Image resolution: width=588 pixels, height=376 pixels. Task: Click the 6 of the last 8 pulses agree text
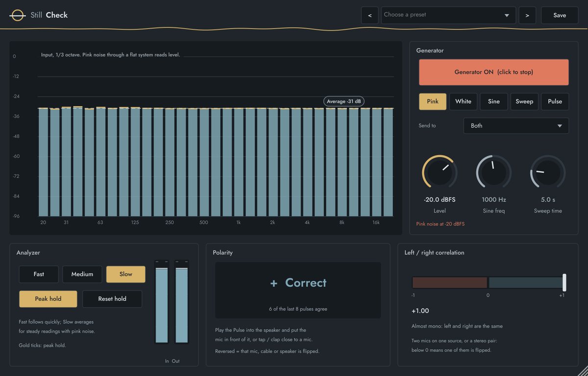click(x=298, y=309)
